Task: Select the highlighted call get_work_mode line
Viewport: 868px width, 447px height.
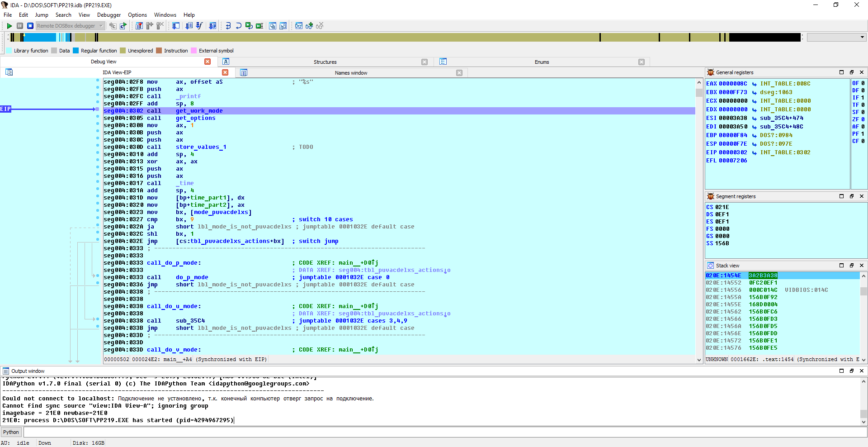Action: tap(399, 111)
